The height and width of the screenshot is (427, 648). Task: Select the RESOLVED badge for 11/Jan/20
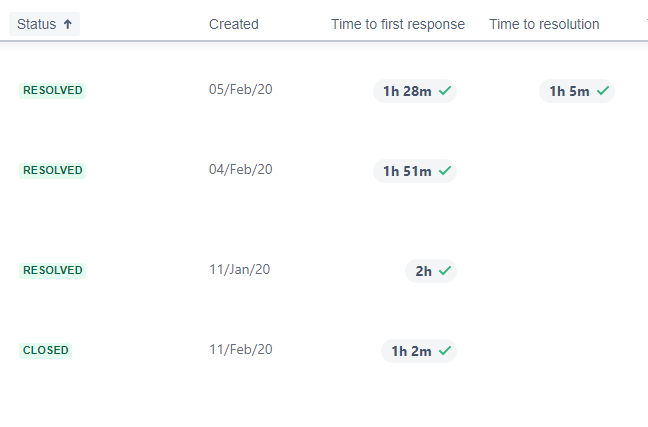pos(52,270)
